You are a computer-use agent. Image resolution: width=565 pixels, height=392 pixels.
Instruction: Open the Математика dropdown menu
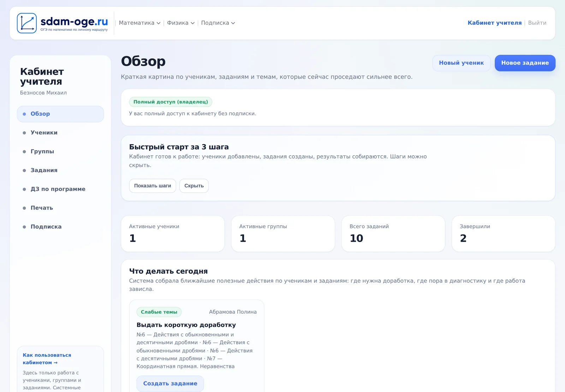pyautogui.click(x=139, y=23)
